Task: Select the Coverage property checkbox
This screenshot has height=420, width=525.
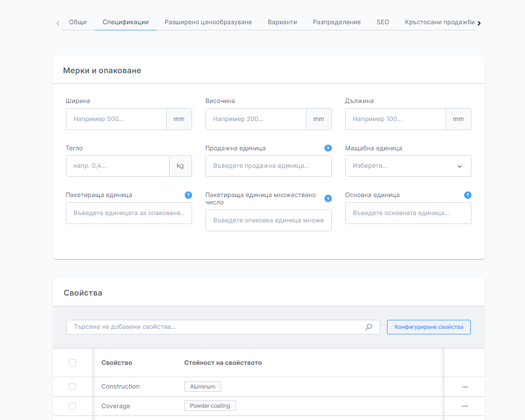Action: (x=72, y=406)
